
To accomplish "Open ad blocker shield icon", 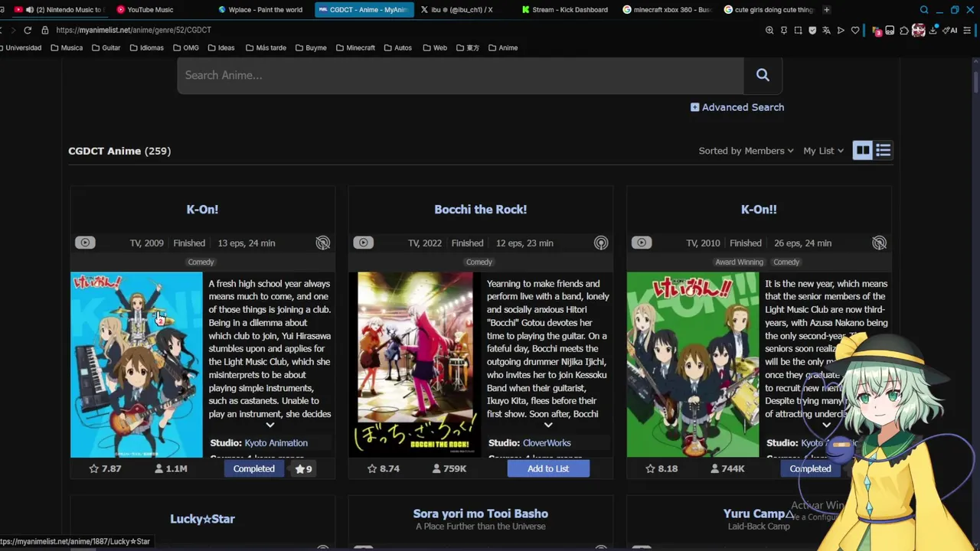I will tap(812, 31).
